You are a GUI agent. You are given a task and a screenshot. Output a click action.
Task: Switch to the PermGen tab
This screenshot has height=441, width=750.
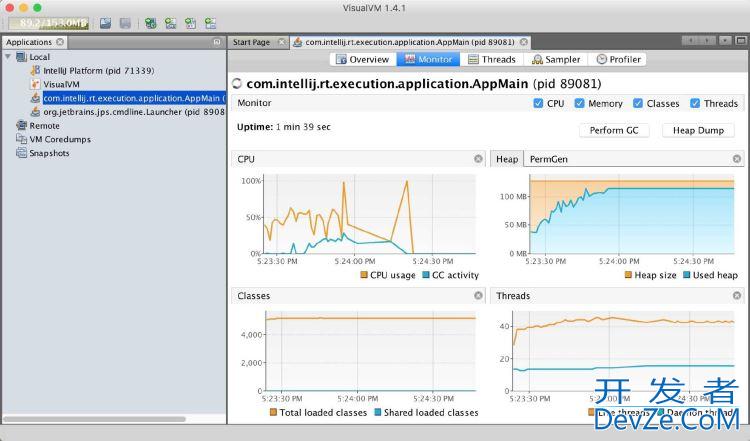pos(549,159)
